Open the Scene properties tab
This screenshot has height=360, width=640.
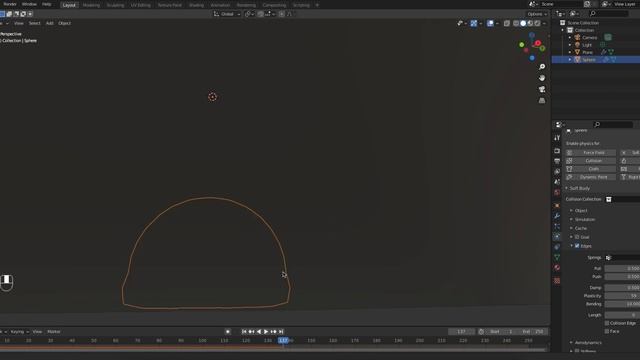[x=557, y=182]
